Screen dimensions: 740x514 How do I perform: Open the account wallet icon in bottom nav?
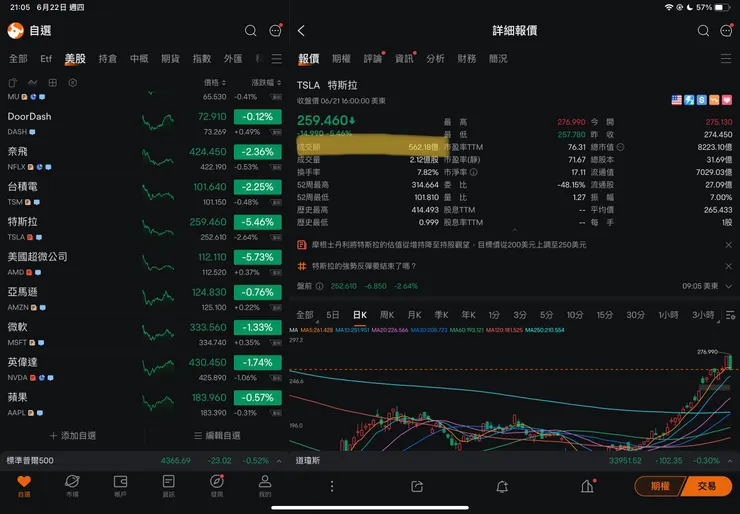pyautogui.click(x=120, y=486)
